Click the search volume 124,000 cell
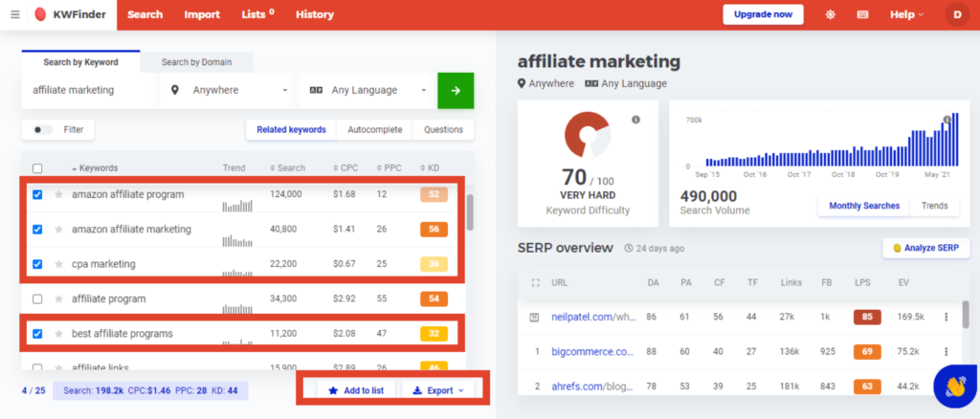The image size is (980, 419). pos(285,194)
